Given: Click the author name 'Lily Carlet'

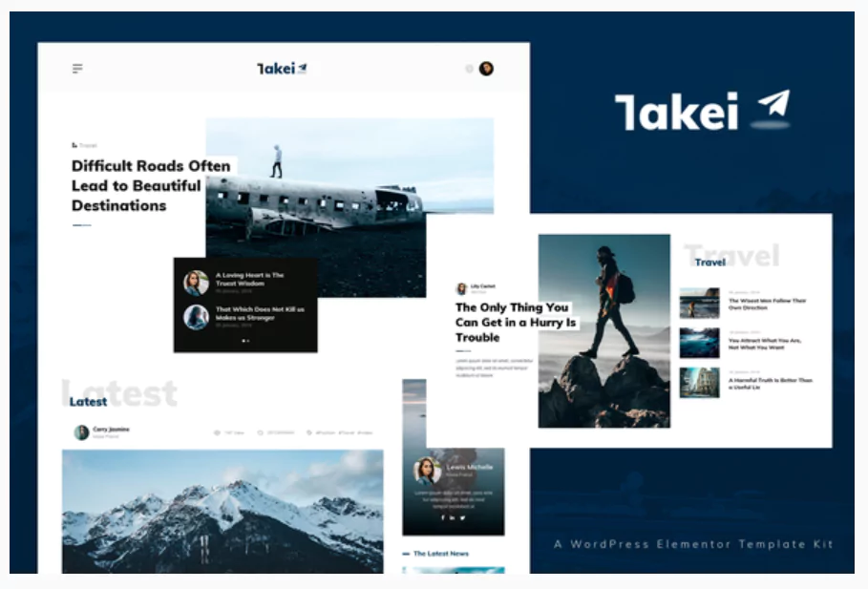Looking at the screenshot, I should [x=483, y=286].
